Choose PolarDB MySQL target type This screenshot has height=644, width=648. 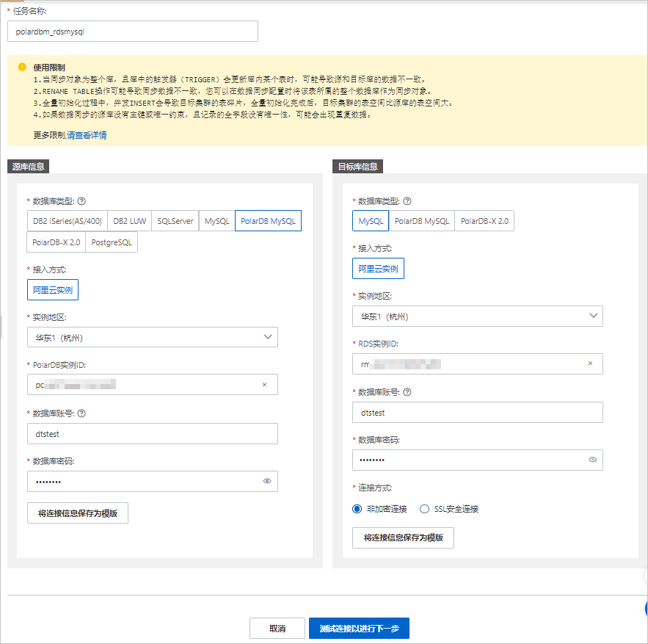click(x=422, y=221)
